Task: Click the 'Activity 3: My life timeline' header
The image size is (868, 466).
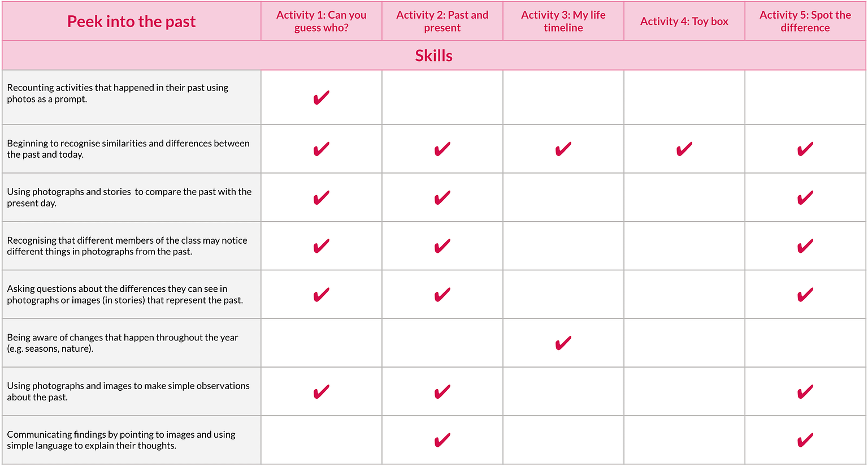Action: click(563, 21)
